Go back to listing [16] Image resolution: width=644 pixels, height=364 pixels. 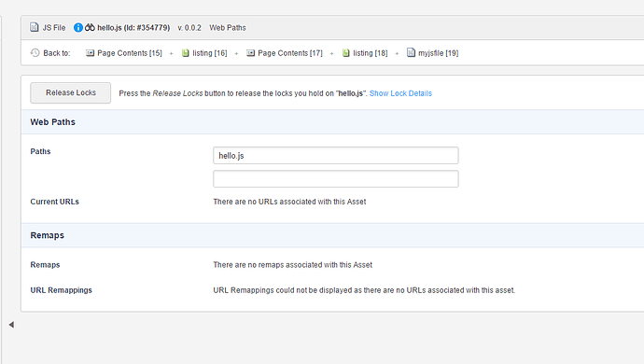[210, 53]
